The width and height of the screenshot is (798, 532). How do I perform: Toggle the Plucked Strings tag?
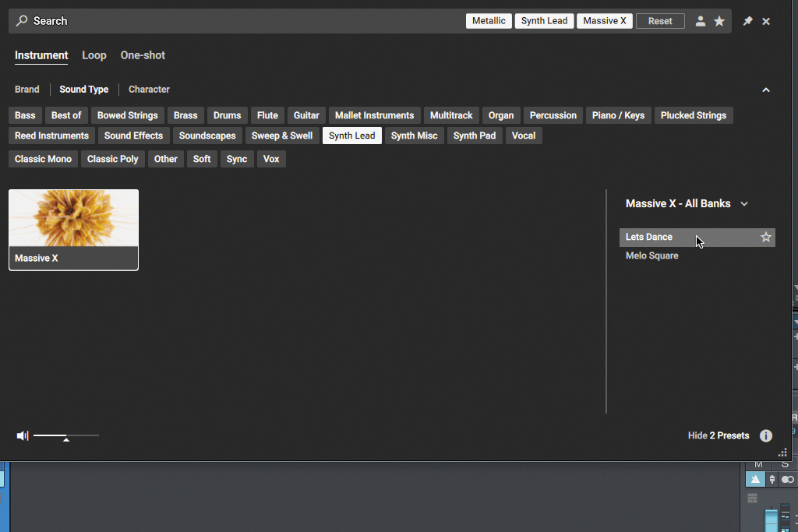point(693,115)
